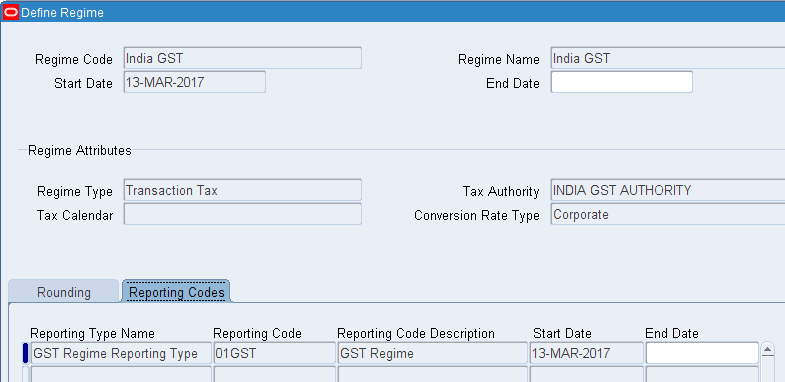Click the Regime Code field

pyautogui.click(x=242, y=58)
